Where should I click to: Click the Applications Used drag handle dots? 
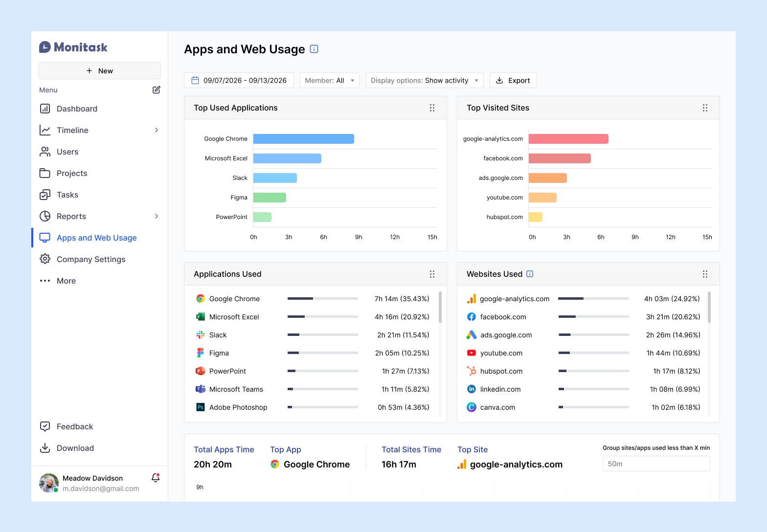click(432, 274)
